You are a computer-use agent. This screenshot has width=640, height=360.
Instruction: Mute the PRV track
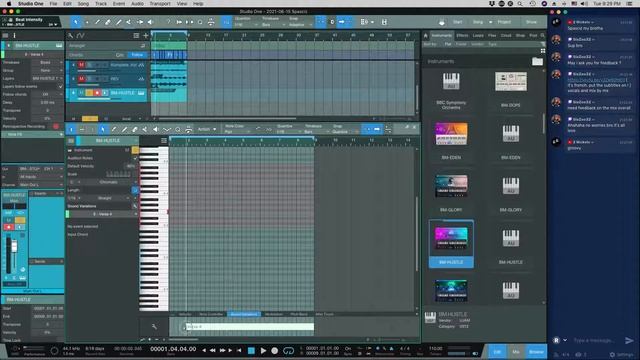pos(81,79)
